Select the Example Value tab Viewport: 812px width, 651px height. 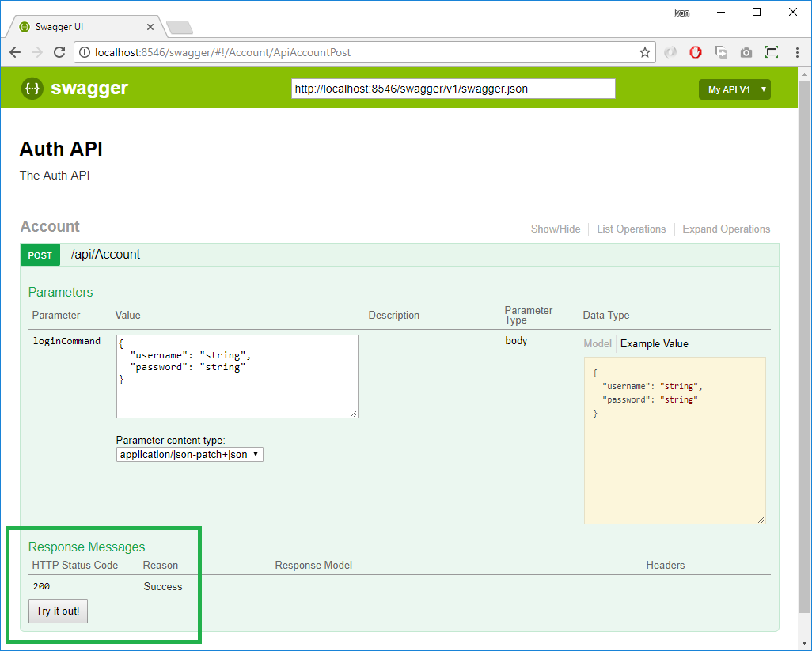[x=654, y=344]
